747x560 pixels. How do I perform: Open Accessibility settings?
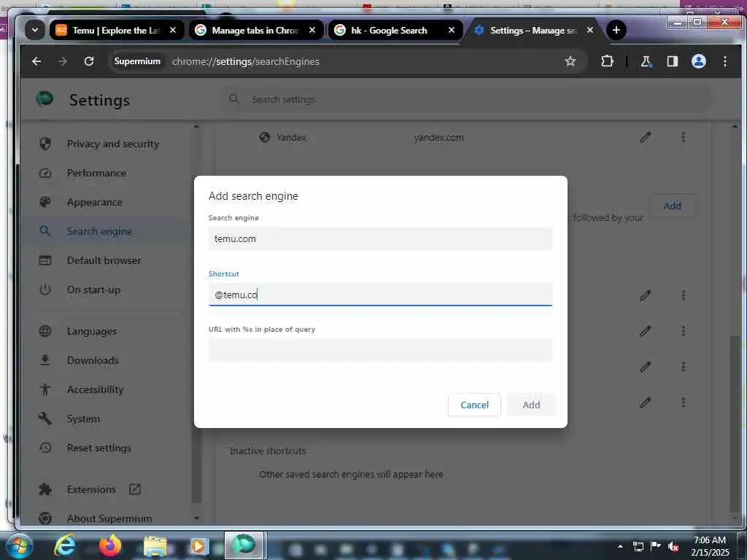[95, 389]
